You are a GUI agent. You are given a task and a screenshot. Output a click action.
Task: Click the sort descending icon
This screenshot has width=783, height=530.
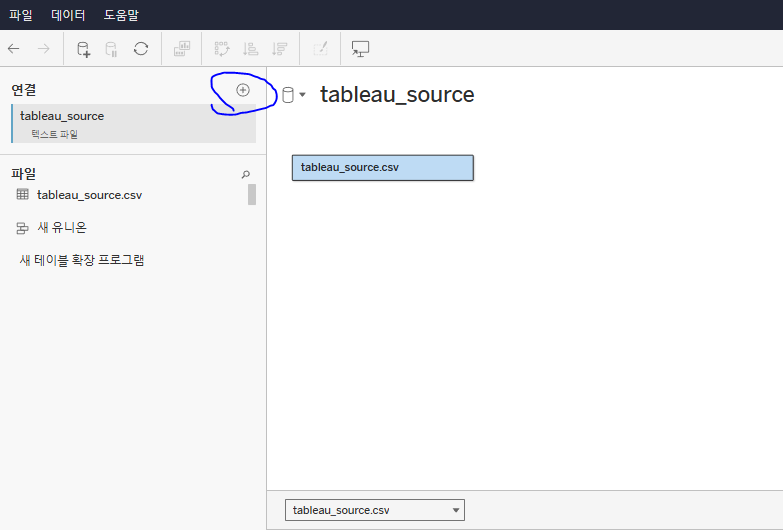[279, 48]
